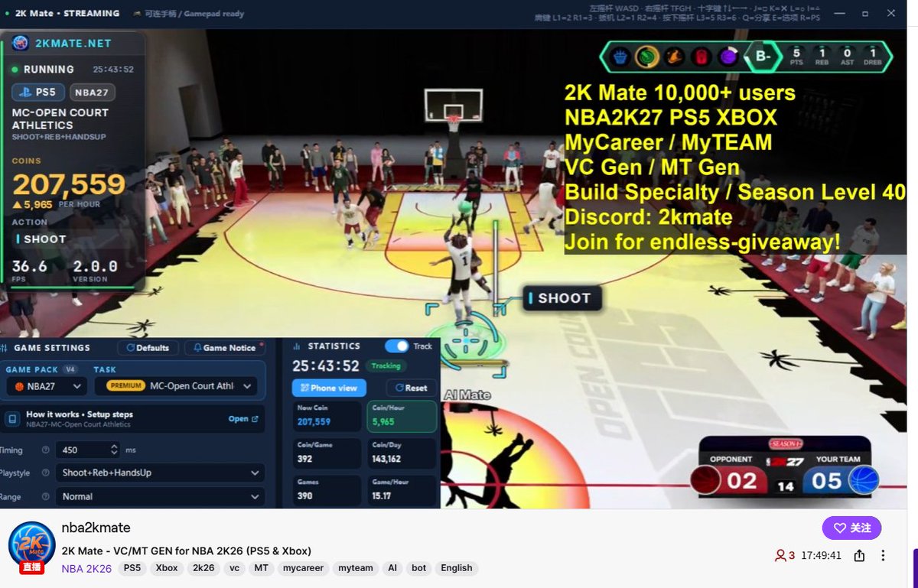Click the blue basket badge icon in game HUD

pyautogui.click(x=622, y=56)
